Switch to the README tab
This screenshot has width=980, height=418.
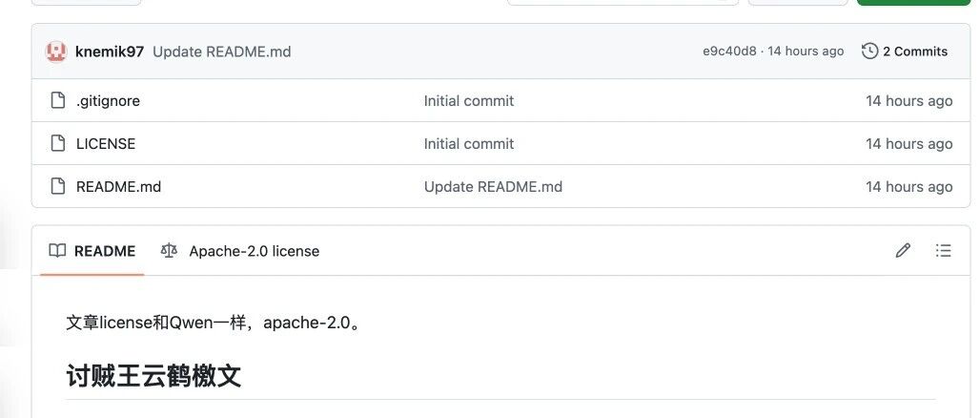(92, 251)
